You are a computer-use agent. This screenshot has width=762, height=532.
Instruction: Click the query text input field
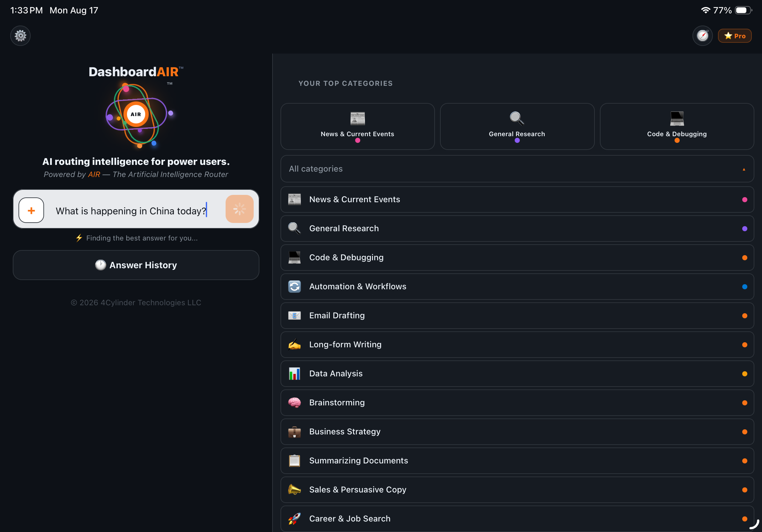tap(131, 211)
